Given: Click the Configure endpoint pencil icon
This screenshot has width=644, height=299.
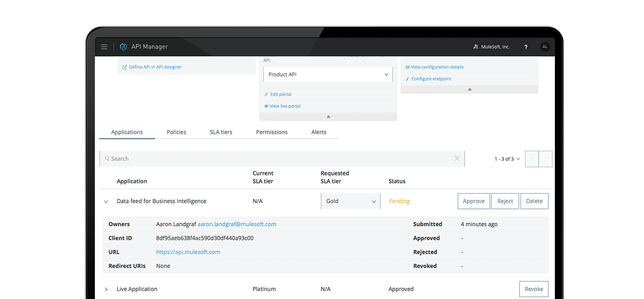Looking at the screenshot, I should [x=408, y=79].
